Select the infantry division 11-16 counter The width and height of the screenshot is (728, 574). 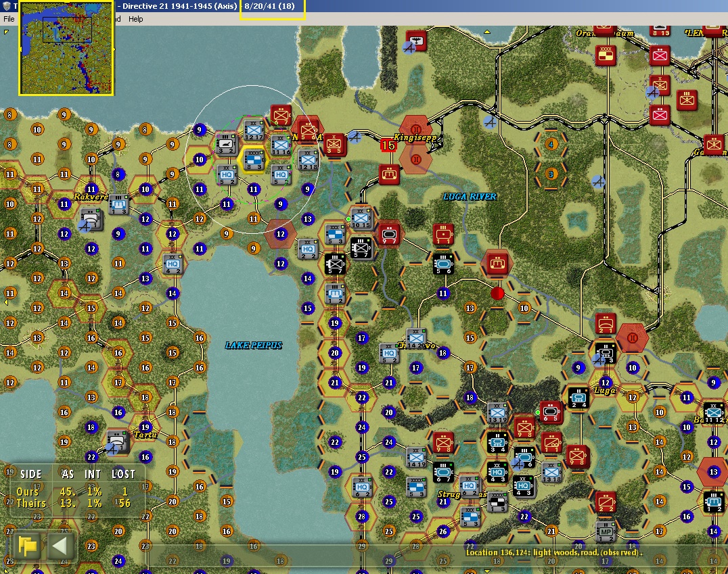(281, 145)
